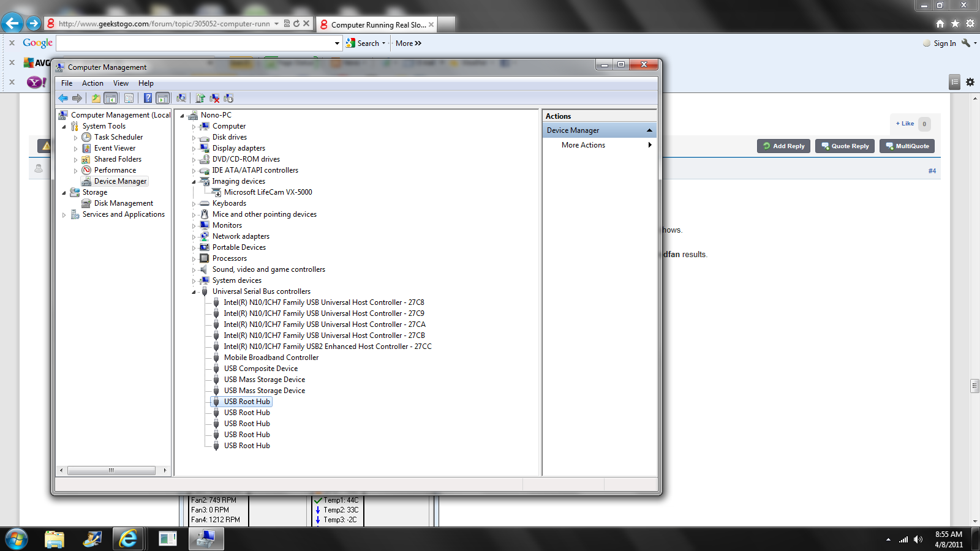Image resolution: width=980 pixels, height=551 pixels.
Task: Select Task Scheduler in the console tree
Action: coord(118,137)
